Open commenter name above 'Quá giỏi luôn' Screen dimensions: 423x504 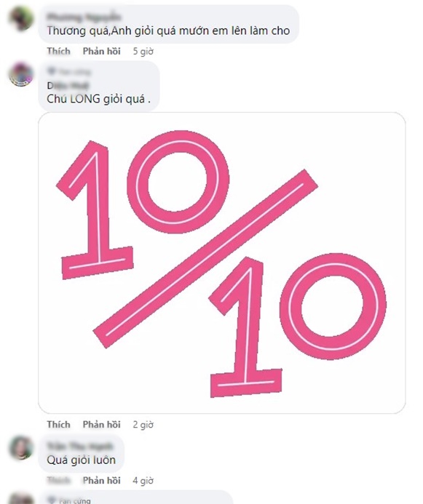pos(80,446)
